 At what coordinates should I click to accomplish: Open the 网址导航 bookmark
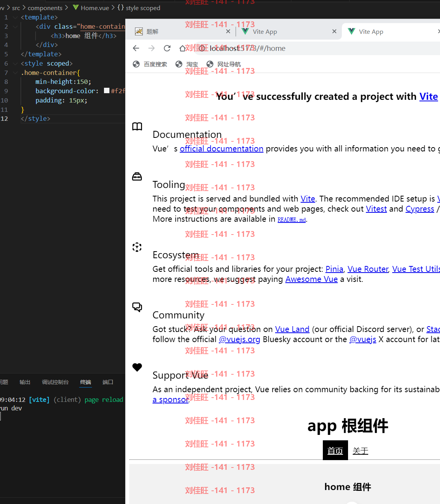click(x=224, y=64)
